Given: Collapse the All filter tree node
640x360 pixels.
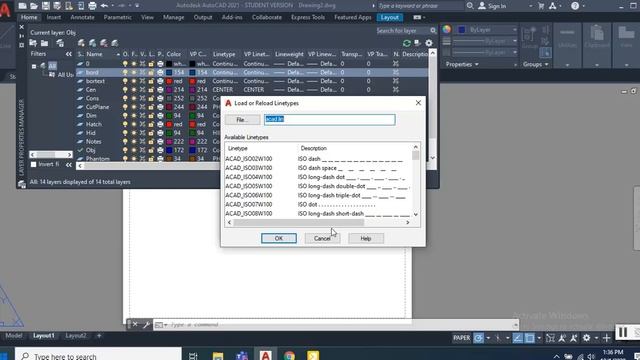Looking at the screenshot, I should coord(34,66).
